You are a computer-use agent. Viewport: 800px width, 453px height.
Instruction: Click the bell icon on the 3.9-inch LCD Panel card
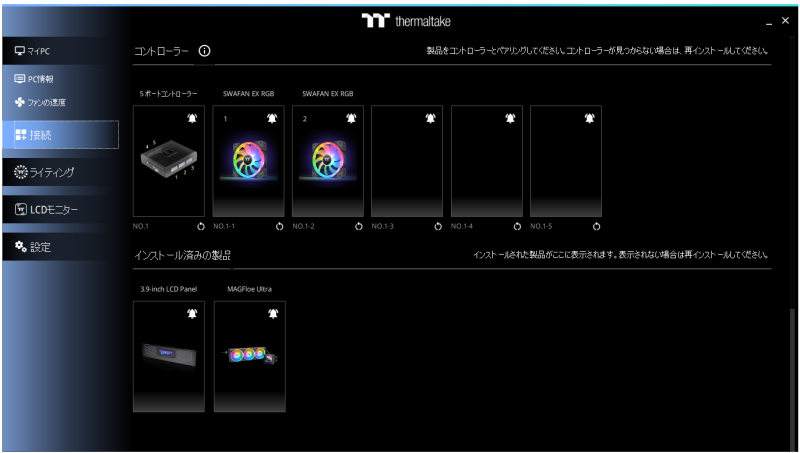(x=191, y=313)
